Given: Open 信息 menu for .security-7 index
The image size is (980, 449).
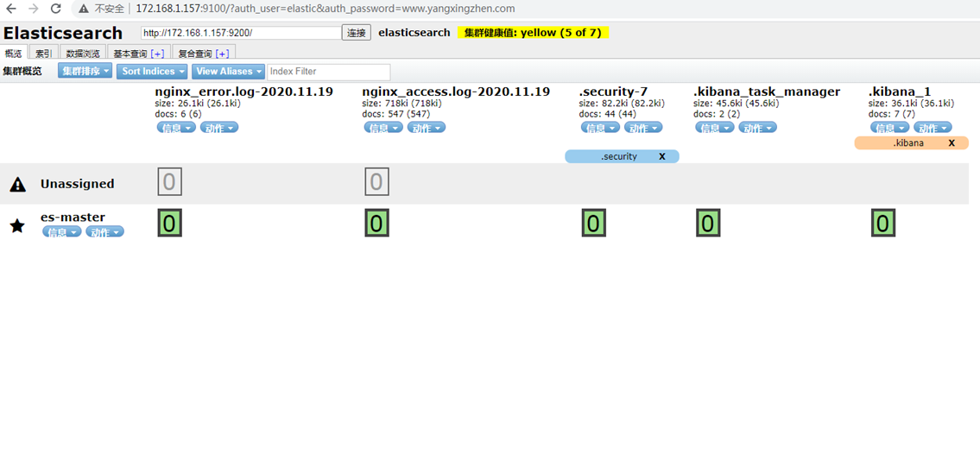Looking at the screenshot, I should (601, 128).
